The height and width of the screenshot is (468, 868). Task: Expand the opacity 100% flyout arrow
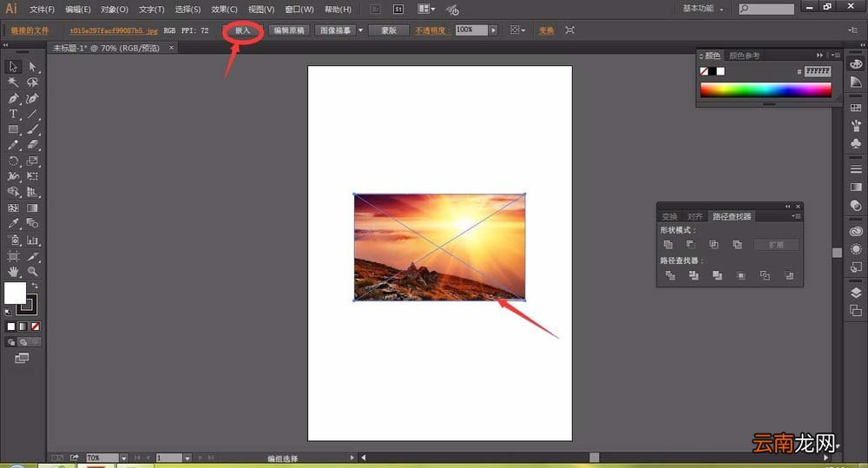[493, 30]
